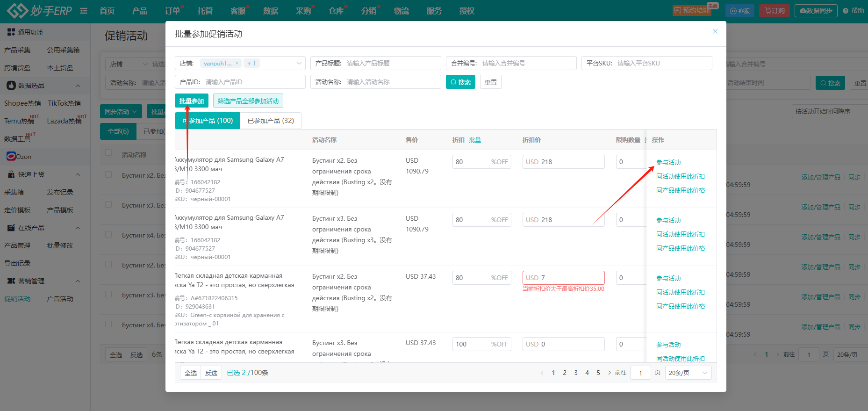Image resolution: width=868 pixels, height=411 pixels.
Task: Click the 快速上货 bag icon
Action: pos(11,174)
